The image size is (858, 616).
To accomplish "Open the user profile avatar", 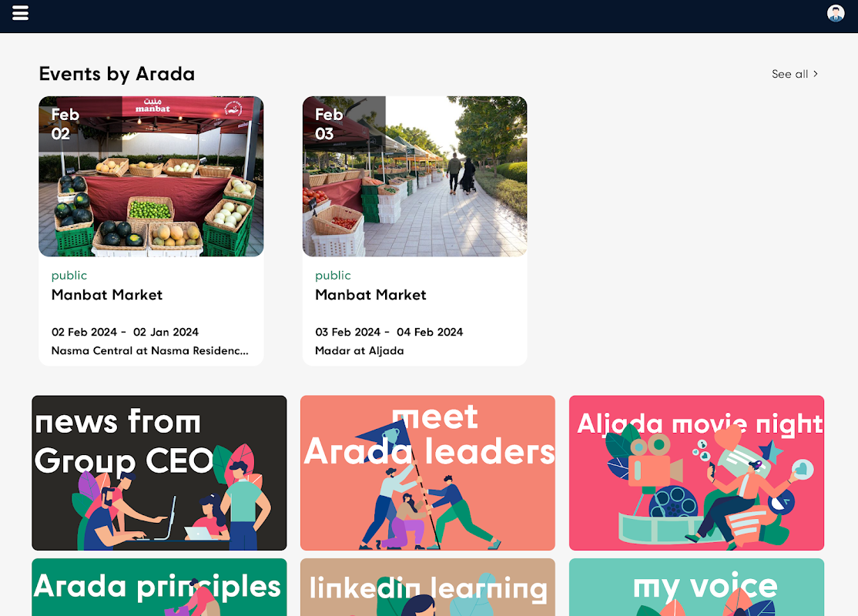I will click(836, 13).
